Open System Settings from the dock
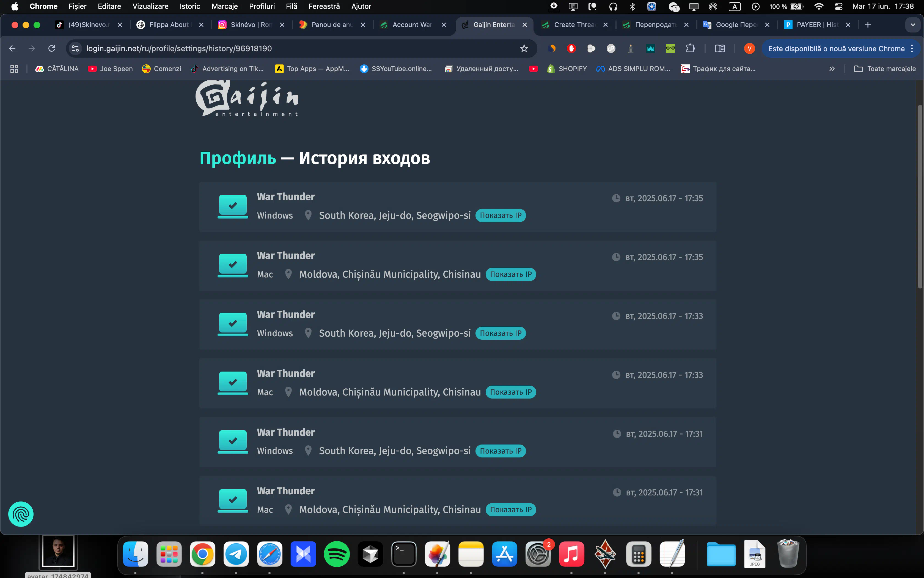924x578 pixels. coord(538,554)
